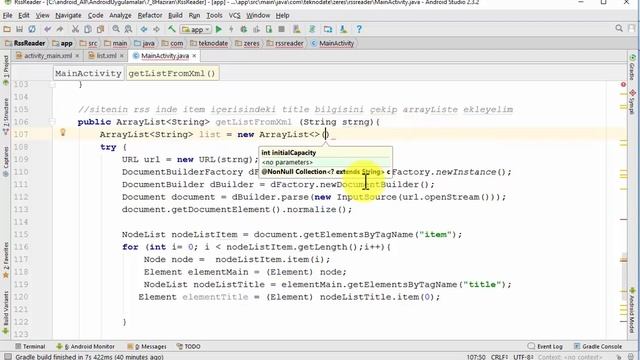This screenshot has width=640, height=360.
Task: Open the Tools menu
Action: [214, 16]
